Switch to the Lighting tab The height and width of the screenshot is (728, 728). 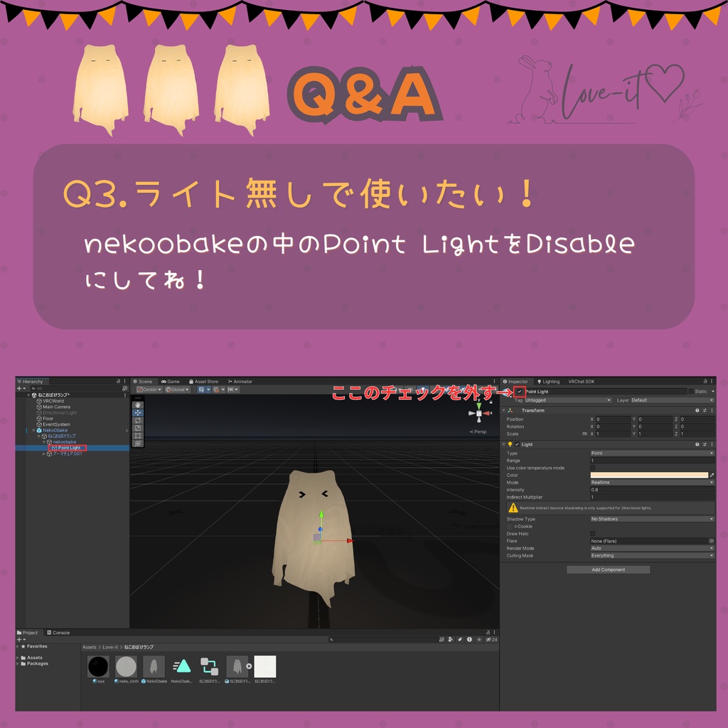[548, 381]
